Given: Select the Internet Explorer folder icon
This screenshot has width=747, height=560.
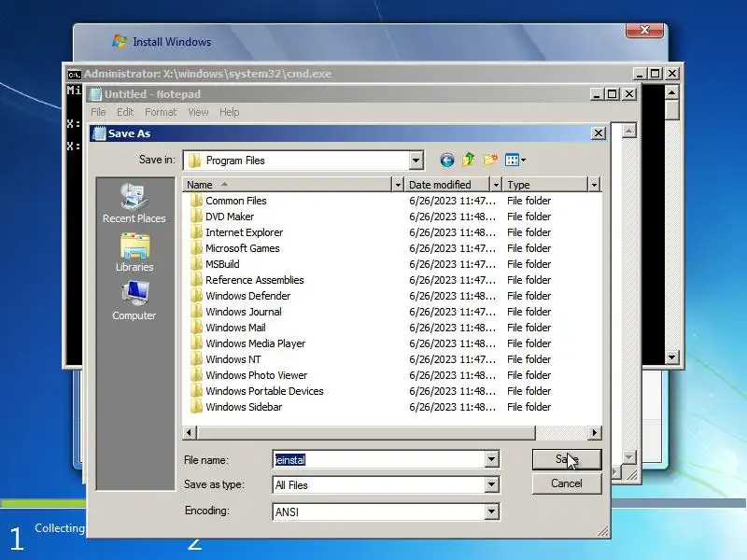Looking at the screenshot, I should point(195,232).
